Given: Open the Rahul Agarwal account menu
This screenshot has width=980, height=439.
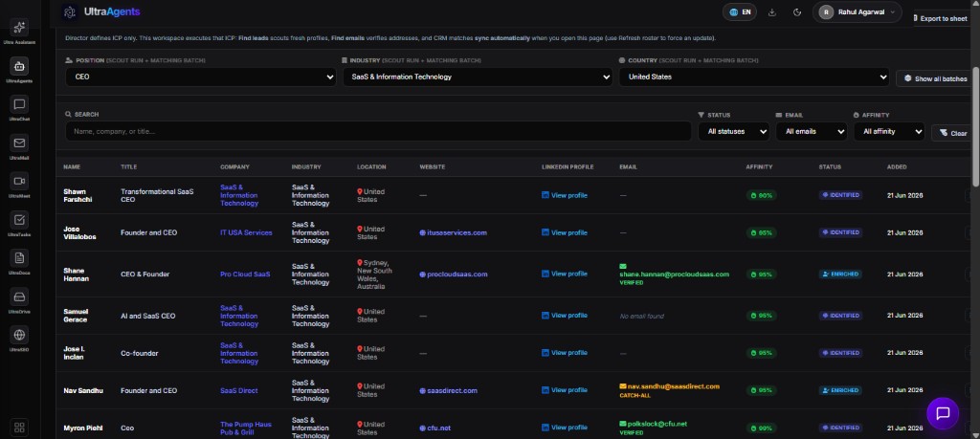Looking at the screenshot, I should (x=857, y=11).
